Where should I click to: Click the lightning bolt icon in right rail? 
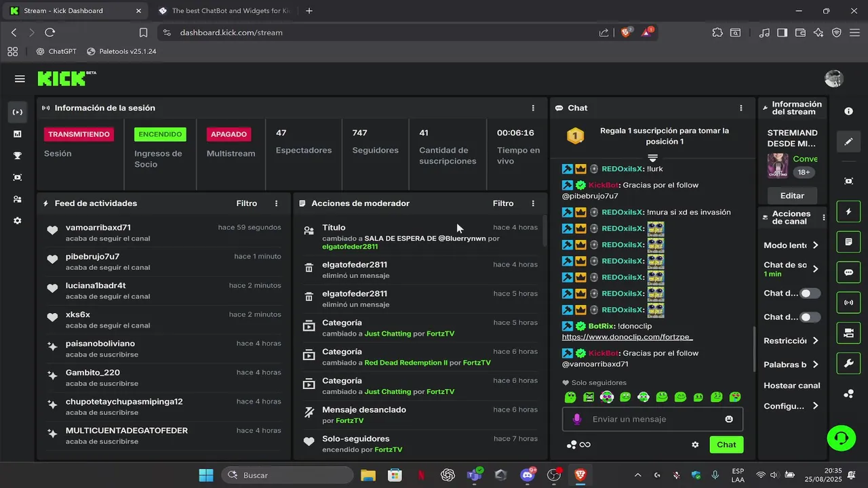pyautogui.click(x=848, y=211)
